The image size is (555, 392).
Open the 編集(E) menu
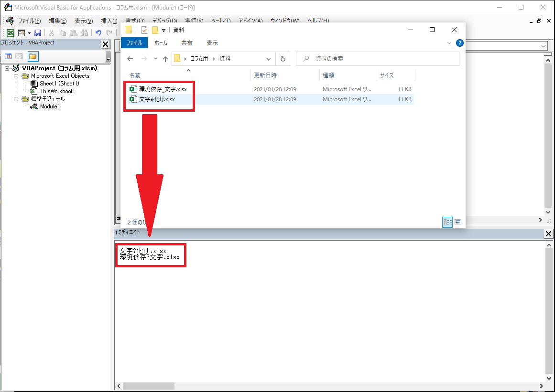(x=58, y=21)
